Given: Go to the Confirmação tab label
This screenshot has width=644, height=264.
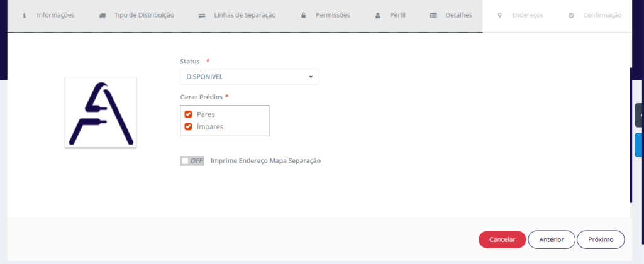Looking at the screenshot, I should coord(602,15).
